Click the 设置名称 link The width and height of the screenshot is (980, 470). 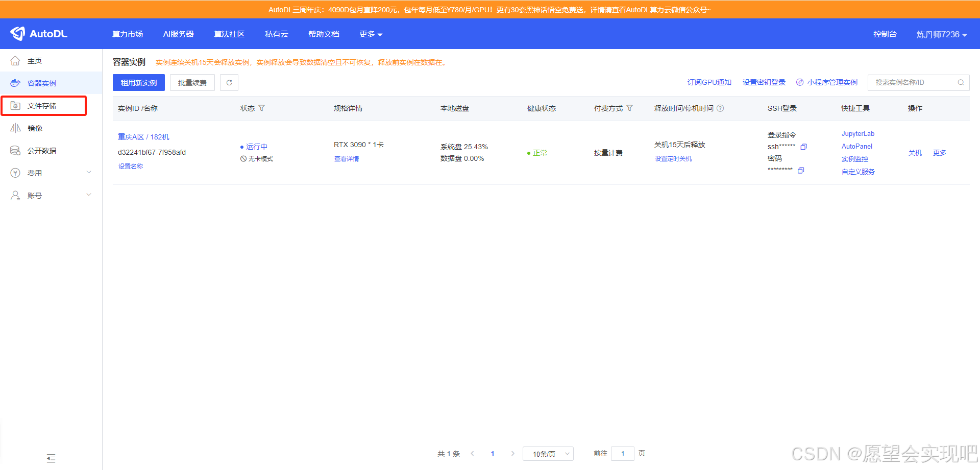tap(131, 167)
